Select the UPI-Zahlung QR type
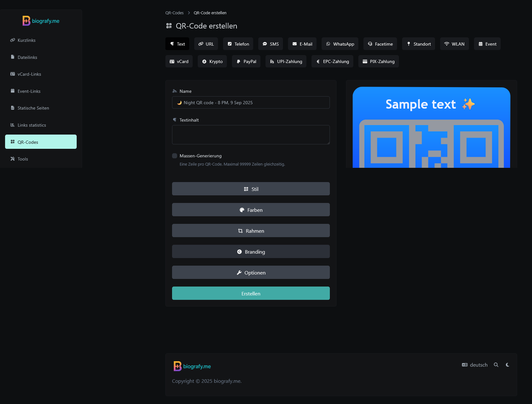Screen dimensions: 532x404 pos(286,61)
